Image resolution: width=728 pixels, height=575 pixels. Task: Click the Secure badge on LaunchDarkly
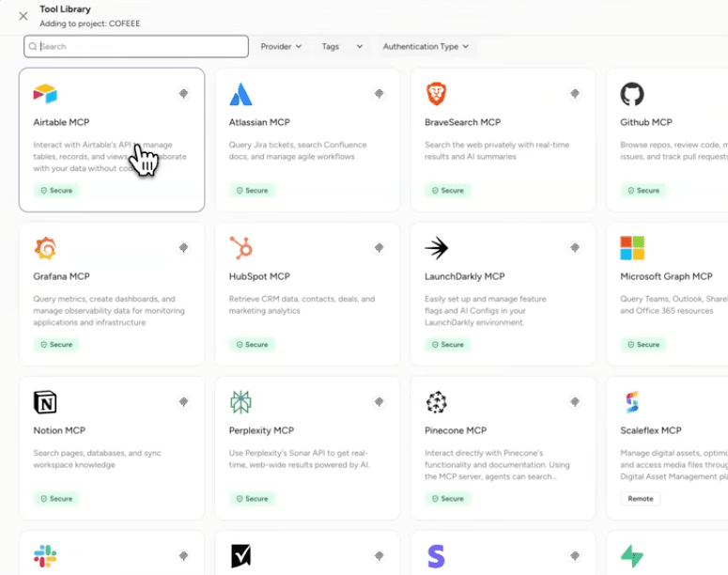coord(447,345)
